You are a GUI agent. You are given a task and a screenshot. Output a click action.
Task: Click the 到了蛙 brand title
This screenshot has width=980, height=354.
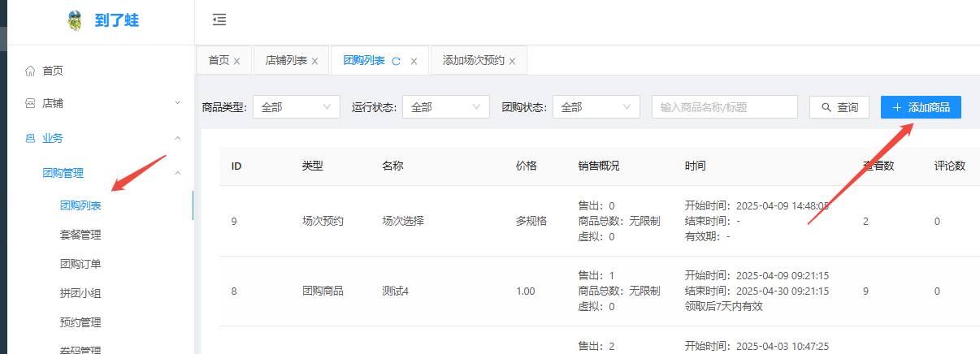(x=117, y=20)
